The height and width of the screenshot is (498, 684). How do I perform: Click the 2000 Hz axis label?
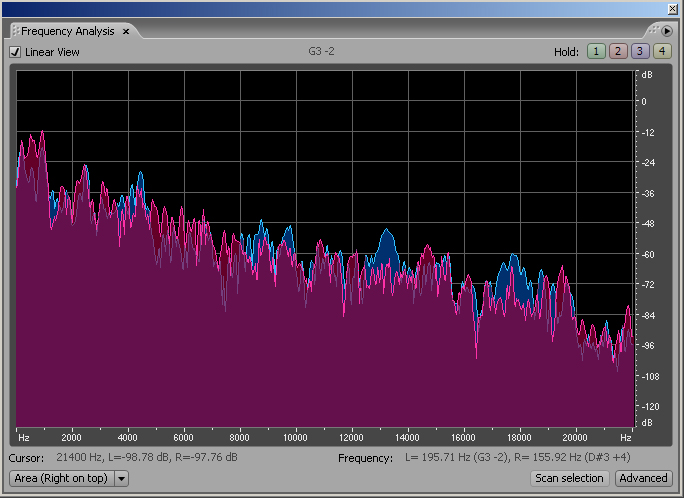coord(71,437)
